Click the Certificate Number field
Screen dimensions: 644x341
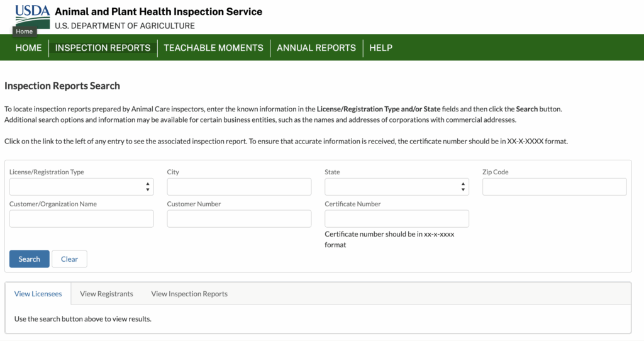click(x=397, y=219)
